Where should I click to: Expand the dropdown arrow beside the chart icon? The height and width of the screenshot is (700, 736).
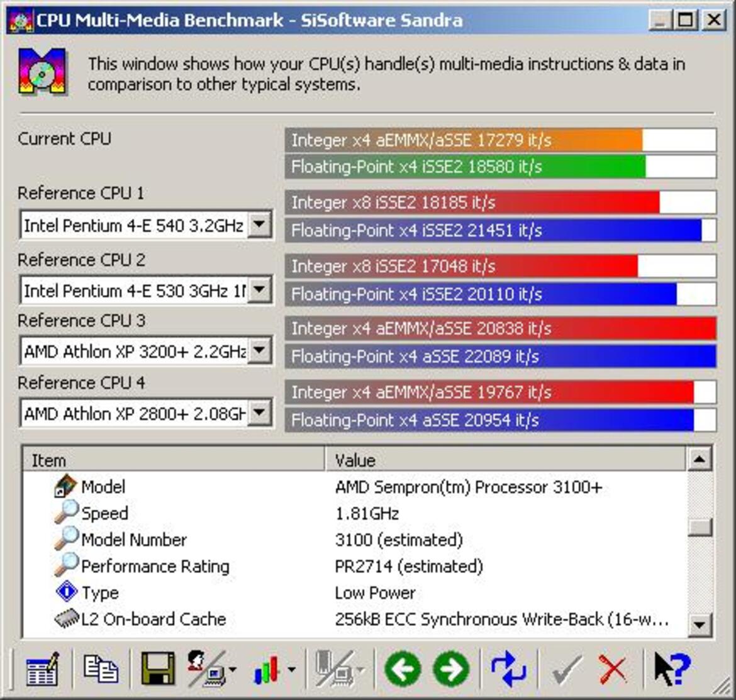pyautogui.click(x=291, y=670)
